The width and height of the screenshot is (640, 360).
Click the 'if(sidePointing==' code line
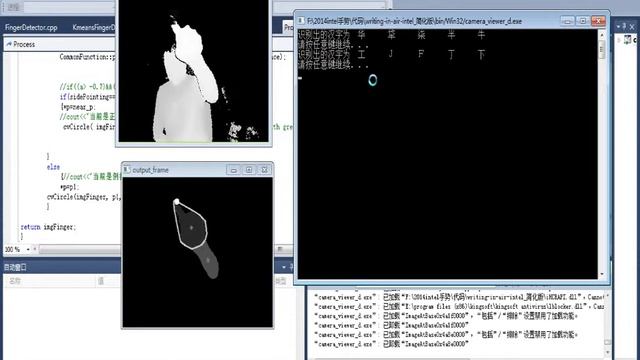click(87, 97)
